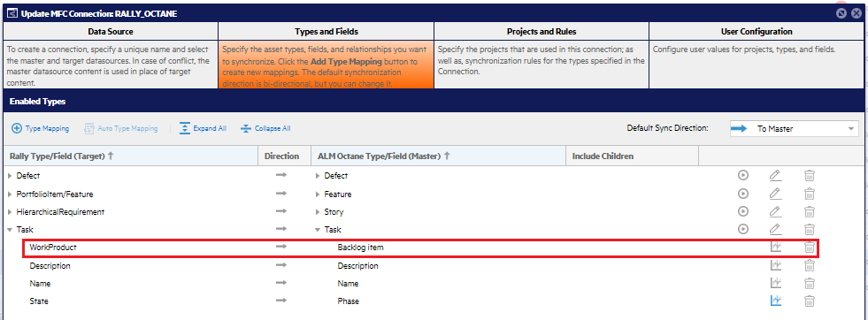Delete the Description field mapping

810,265
